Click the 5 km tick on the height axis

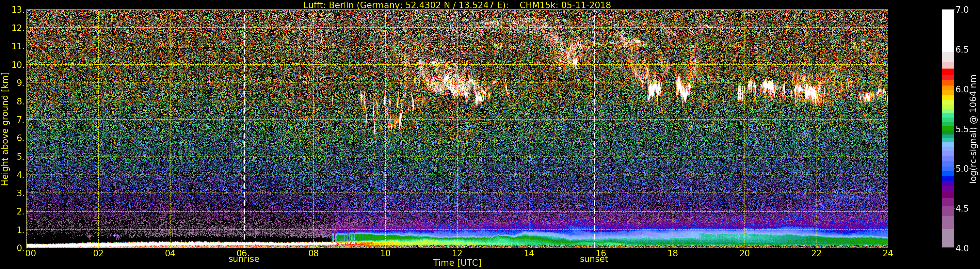coord(21,156)
